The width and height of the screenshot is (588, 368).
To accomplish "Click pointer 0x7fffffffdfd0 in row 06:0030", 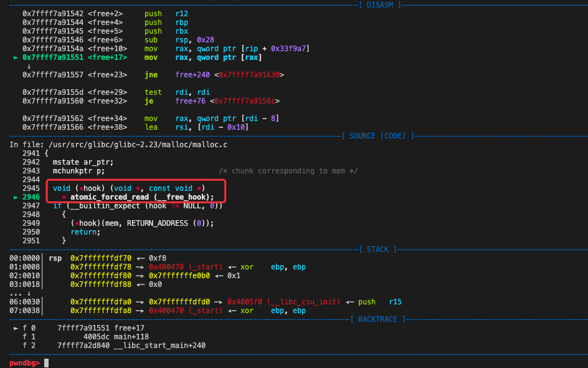I will [x=179, y=302].
